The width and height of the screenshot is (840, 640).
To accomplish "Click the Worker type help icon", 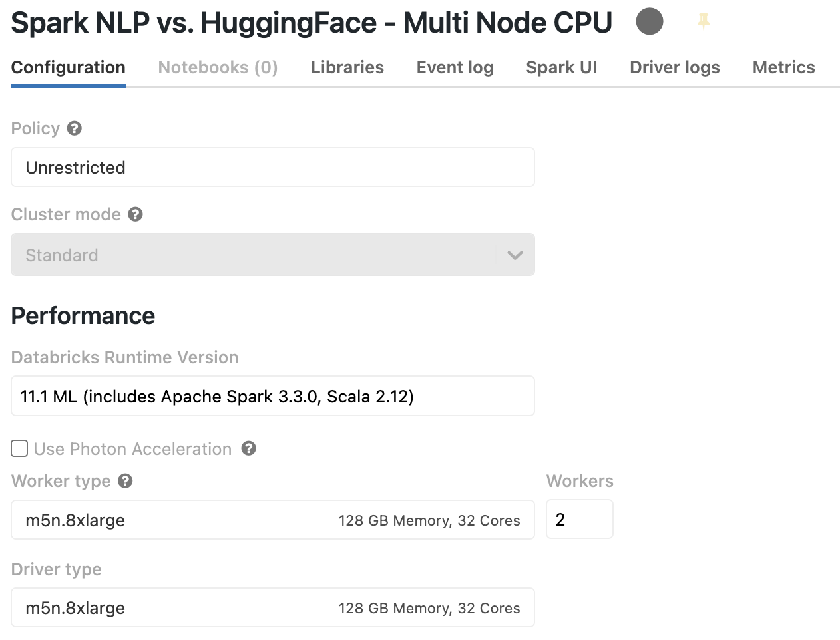I will [x=125, y=481].
